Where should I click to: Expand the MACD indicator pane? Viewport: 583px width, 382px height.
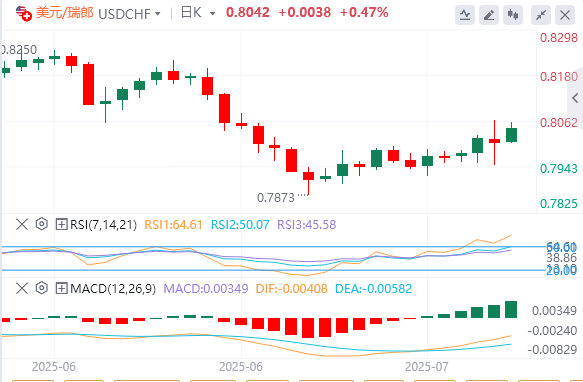(x=61, y=288)
